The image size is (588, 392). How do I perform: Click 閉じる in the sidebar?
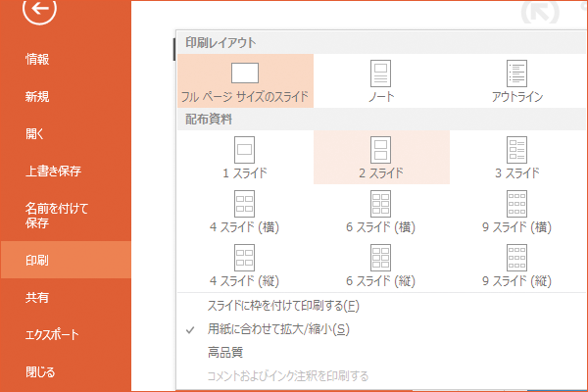pyautogui.click(x=66, y=372)
